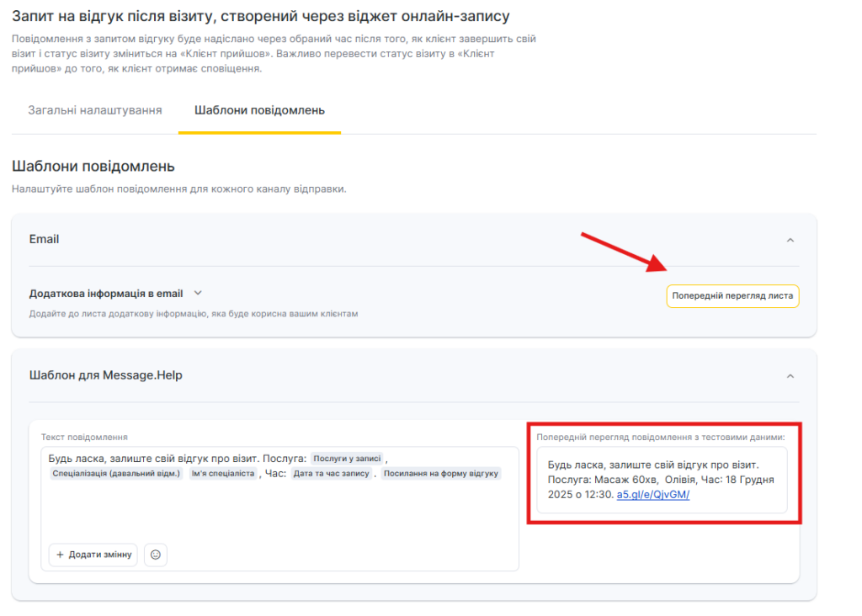This screenshot has width=862, height=616.
Task: Select the Шаблони повідомлень tab
Action: click(x=259, y=110)
